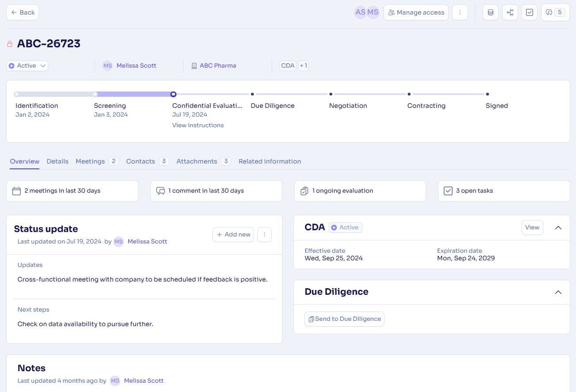
Task: Select the Confidential Evaluation stage marker
Action: click(173, 94)
